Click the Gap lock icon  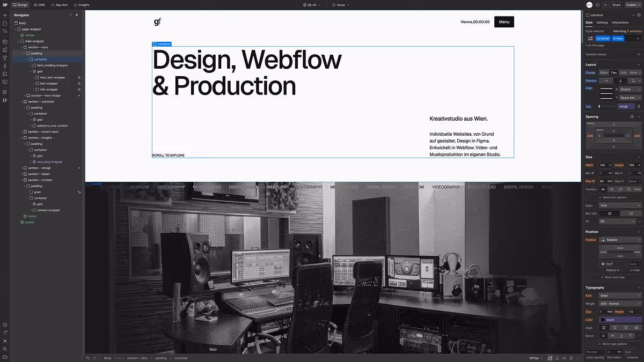click(639, 106)
